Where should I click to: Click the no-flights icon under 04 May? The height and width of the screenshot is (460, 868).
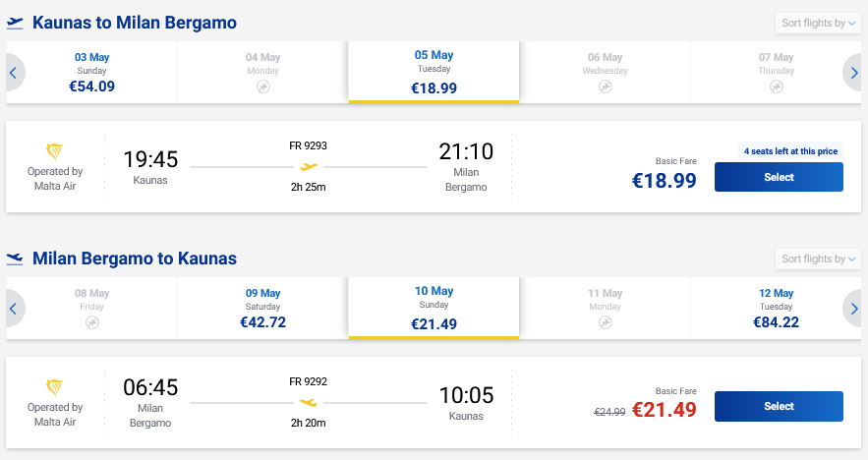pos(262,87)
